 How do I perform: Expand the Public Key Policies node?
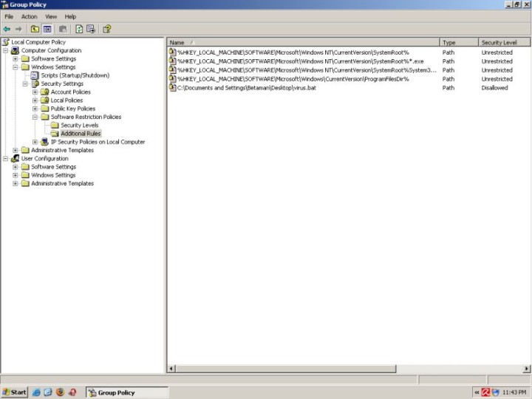click(x=35, y=109)
